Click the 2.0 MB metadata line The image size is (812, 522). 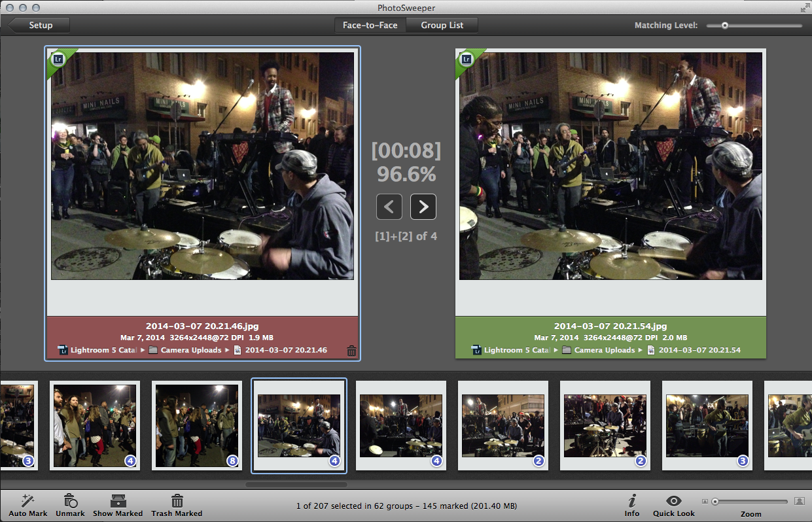click(x=610, y=338)
